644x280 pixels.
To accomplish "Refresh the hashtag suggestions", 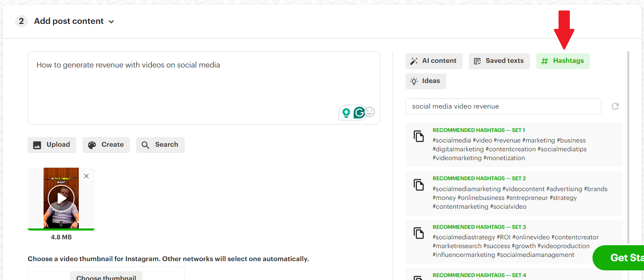I will [615, 106].
